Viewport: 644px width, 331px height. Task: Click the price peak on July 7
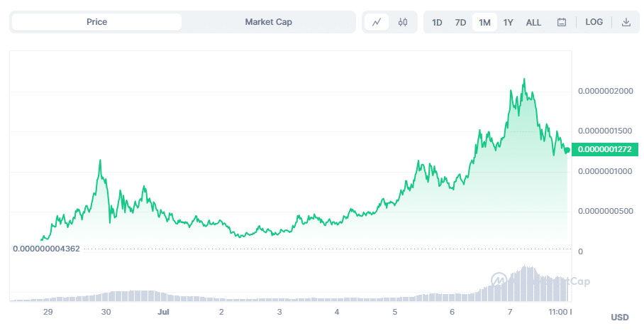(524, 79)
